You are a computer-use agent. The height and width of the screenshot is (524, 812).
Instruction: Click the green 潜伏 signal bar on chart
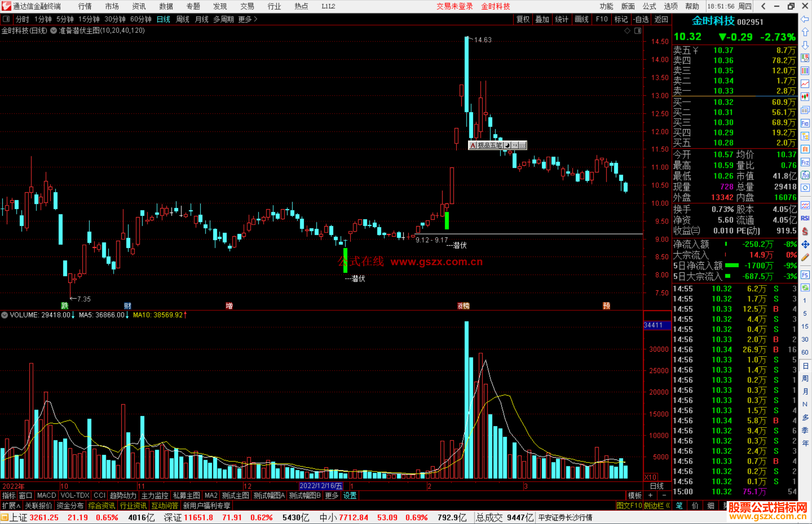(345, 260)
